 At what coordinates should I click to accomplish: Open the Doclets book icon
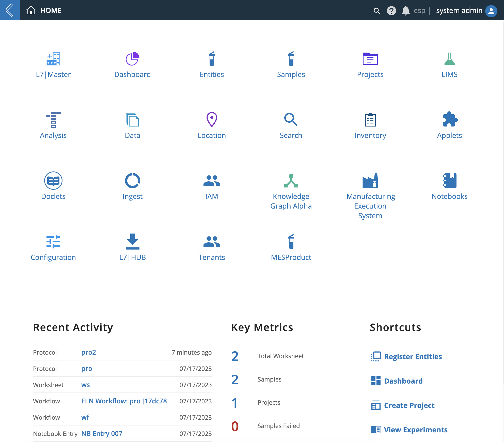(x=53, y=181)
